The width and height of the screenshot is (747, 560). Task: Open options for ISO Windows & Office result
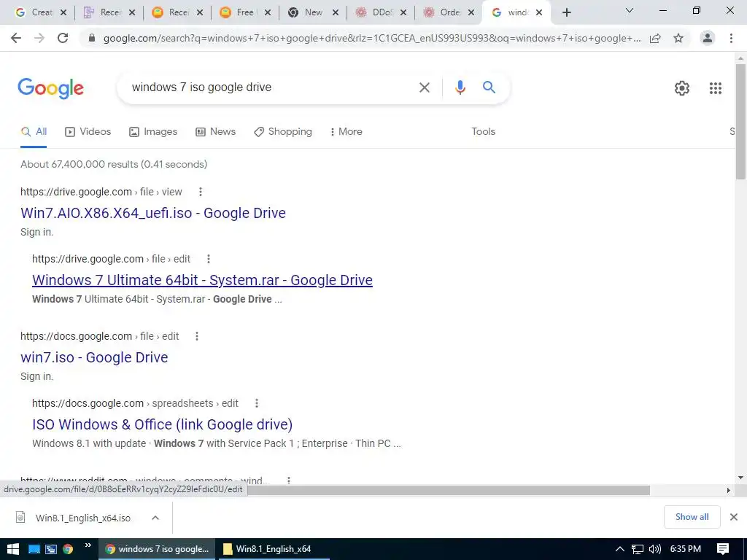point(257,403)
